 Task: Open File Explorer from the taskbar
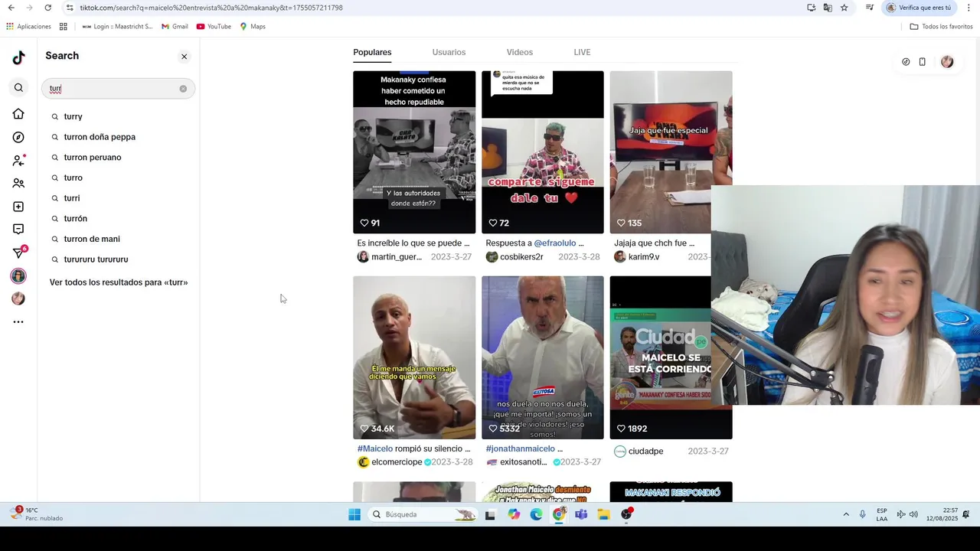[603, 514]
